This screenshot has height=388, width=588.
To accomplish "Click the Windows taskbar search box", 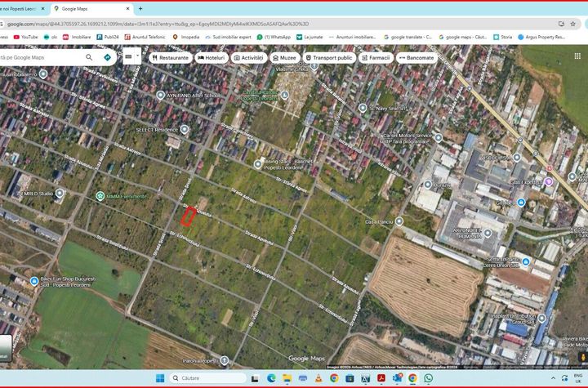I will [212, 378].
